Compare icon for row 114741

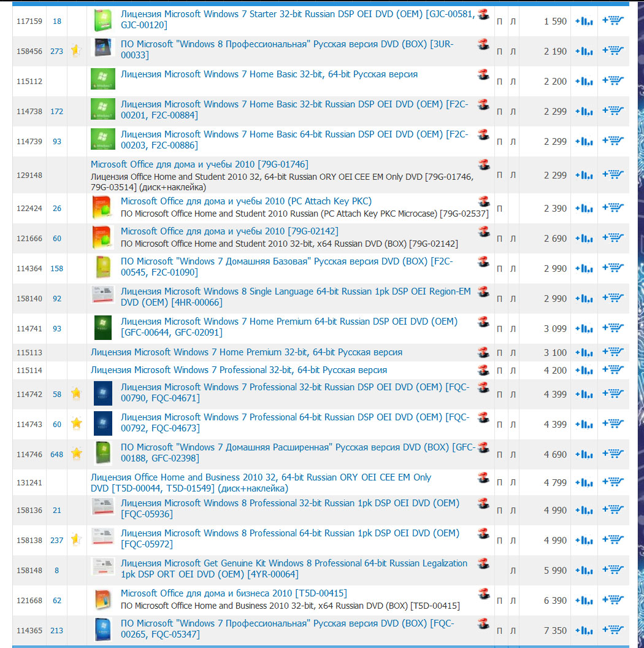(x=584, y=328)
